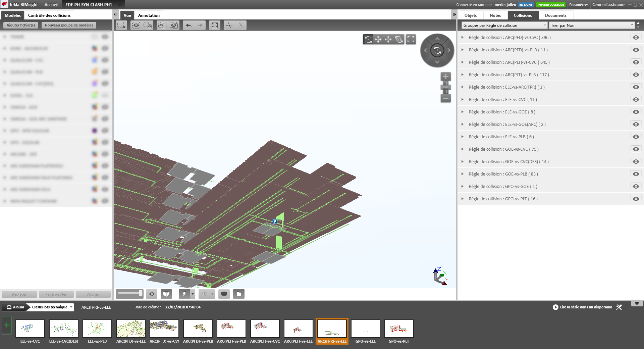Expand the ARC(PLT)-vs-CVC collision rule
644x349 pixels.
463,62
